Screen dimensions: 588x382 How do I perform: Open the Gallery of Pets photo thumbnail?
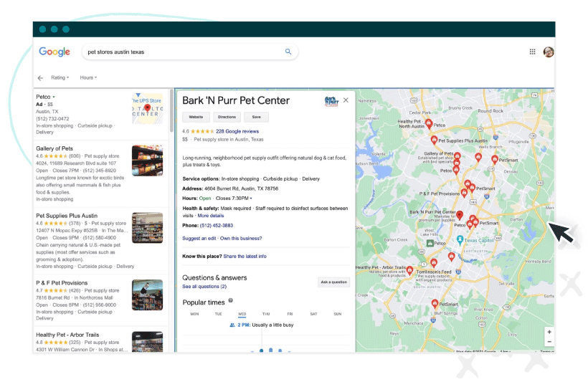coord(148,161)
